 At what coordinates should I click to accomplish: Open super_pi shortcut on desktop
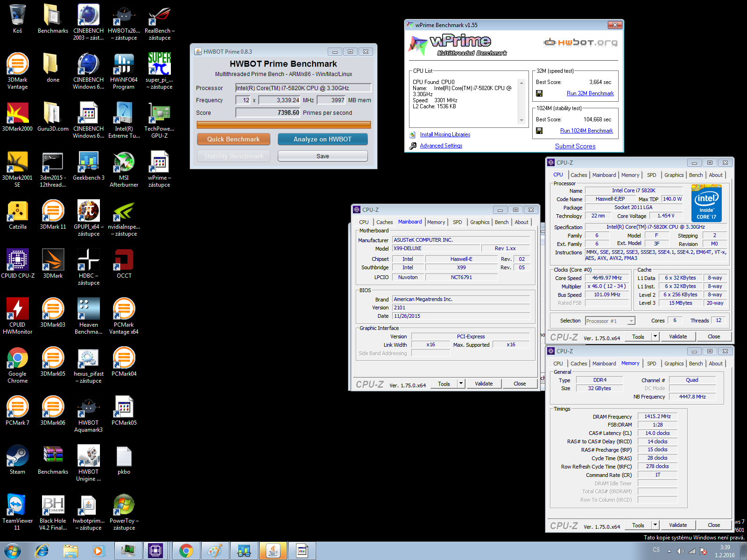tap(159, 71)
